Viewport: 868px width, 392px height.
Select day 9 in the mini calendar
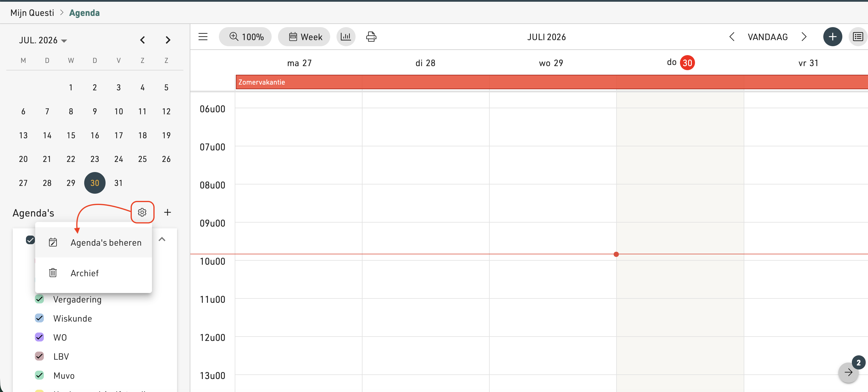[x=95, y=111]
